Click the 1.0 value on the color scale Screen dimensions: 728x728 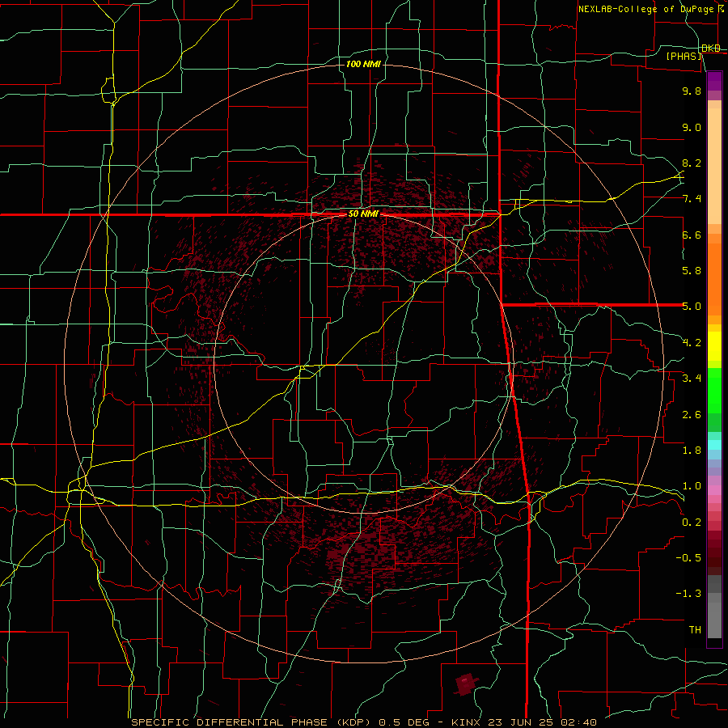[x=692, y=486]
